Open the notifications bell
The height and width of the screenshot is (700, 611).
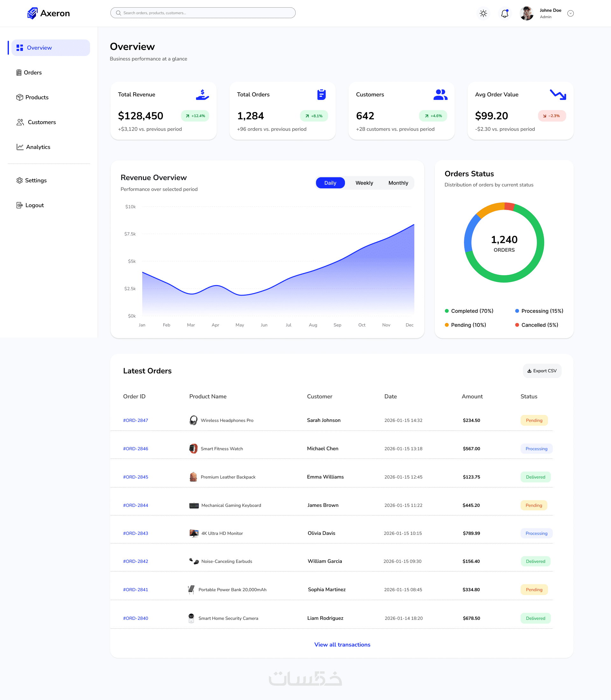(x=505, y=13)
